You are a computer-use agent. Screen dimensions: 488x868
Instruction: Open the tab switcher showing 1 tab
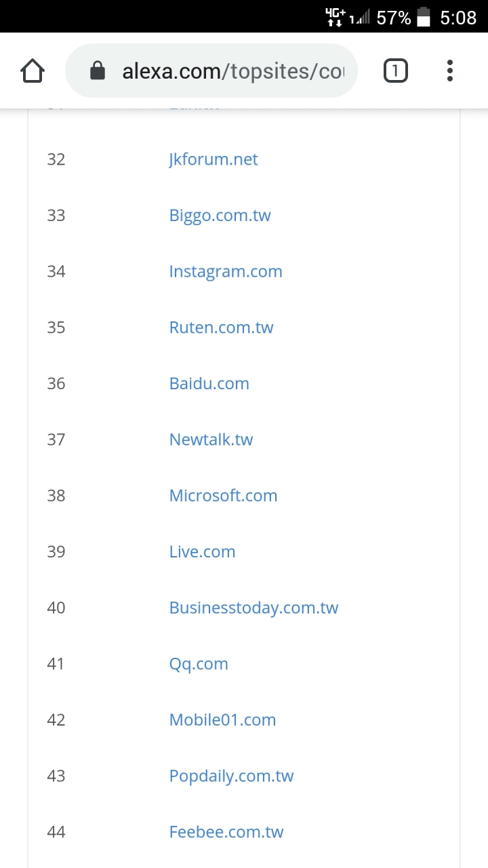(396, 71)
